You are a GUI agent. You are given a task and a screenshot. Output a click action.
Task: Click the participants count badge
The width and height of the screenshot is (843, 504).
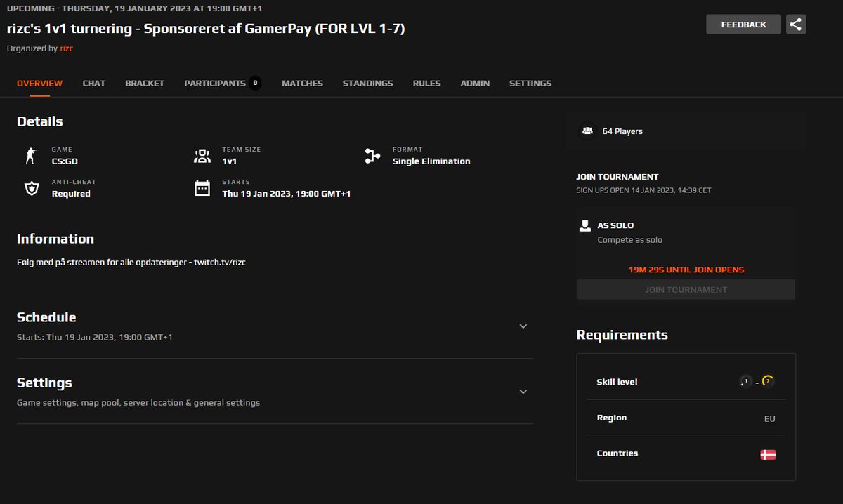click(255, 83)
